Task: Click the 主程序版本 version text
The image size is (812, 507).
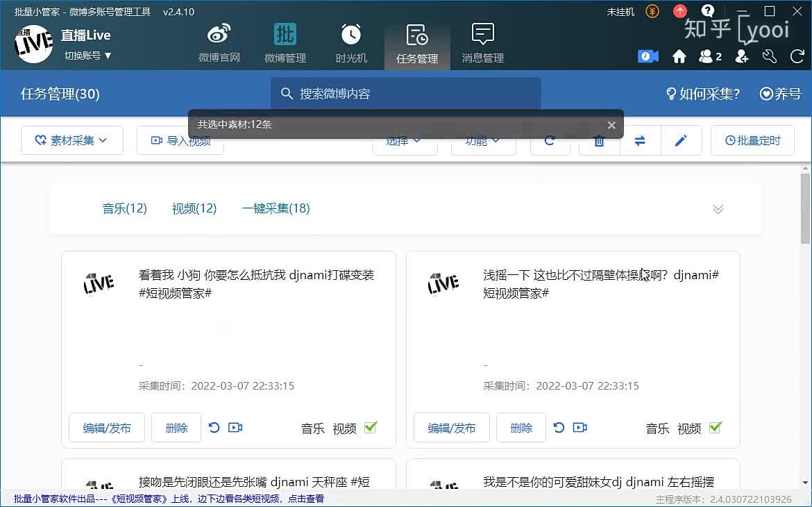Action: [723, 499]
